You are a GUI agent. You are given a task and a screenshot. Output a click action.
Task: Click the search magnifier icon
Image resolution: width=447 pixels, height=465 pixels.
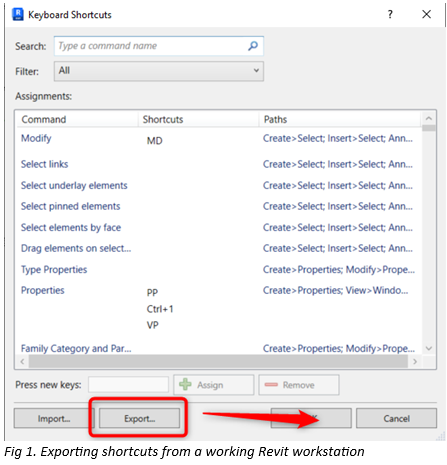click(x=253, y=46)
